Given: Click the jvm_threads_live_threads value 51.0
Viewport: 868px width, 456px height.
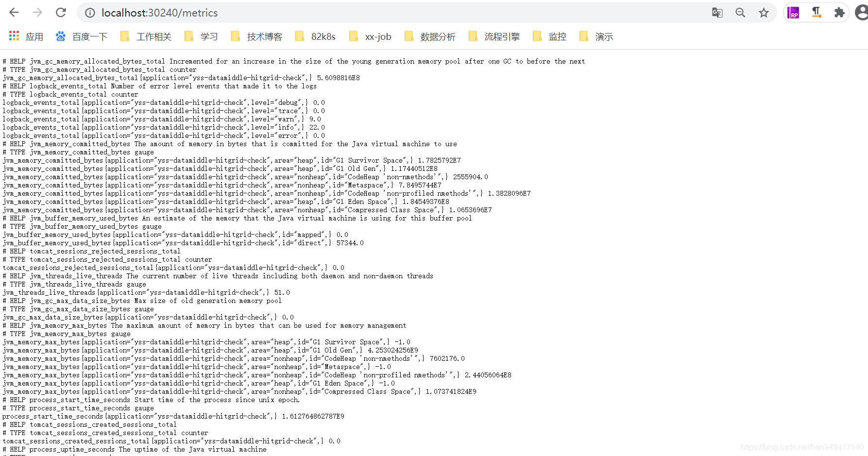Looking at the screenshot, I should 282,292.
